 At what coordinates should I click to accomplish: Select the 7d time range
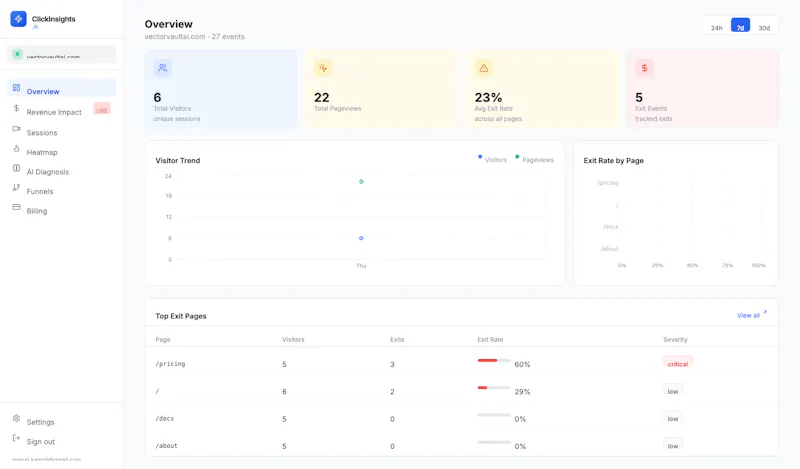740,26
